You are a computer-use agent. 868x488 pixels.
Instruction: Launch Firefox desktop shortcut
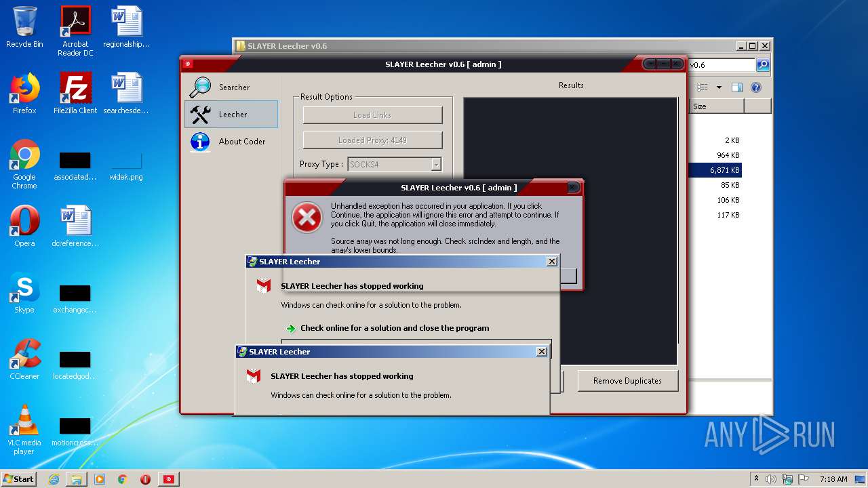[24, 94]
